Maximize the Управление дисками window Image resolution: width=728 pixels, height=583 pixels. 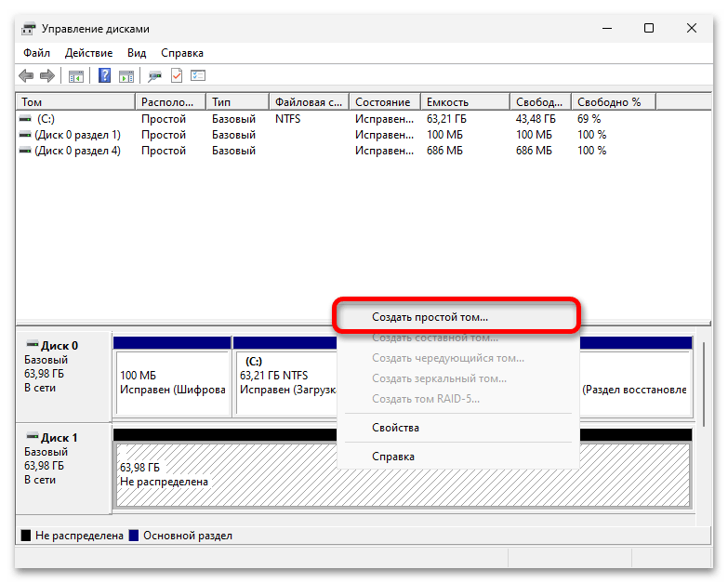pos(649,28)
